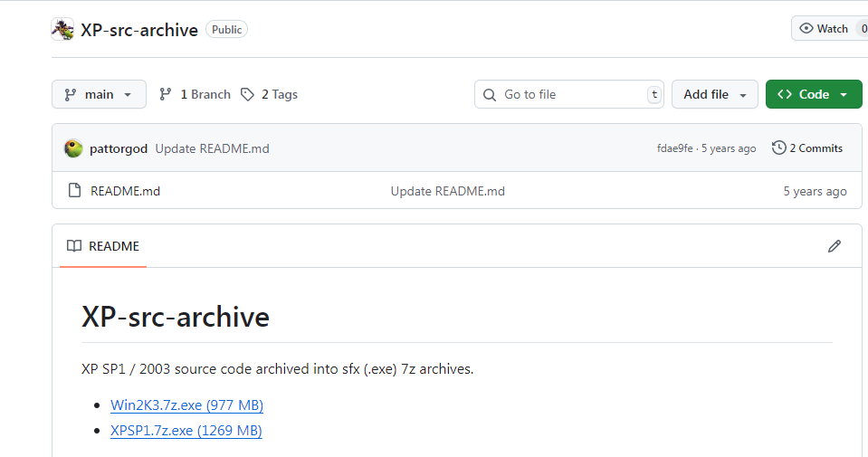
Task: Click the branch icon next to 1 Branch
Action: pyautogui.click(x=166, y=94)
